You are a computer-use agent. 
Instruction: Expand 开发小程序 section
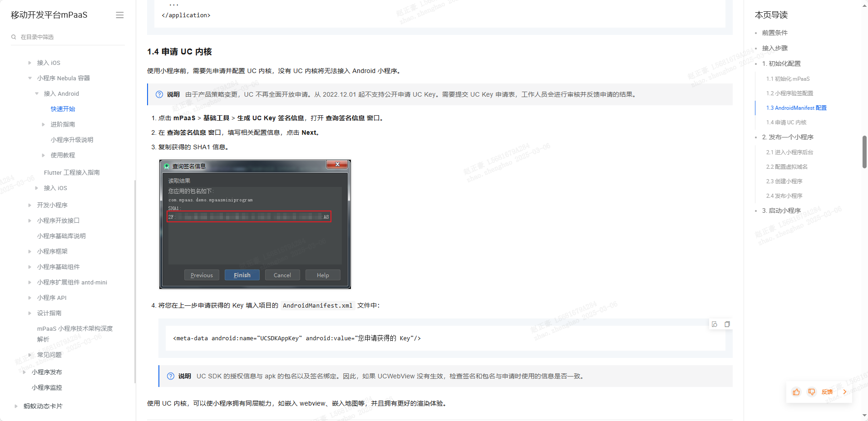point(30,205)
